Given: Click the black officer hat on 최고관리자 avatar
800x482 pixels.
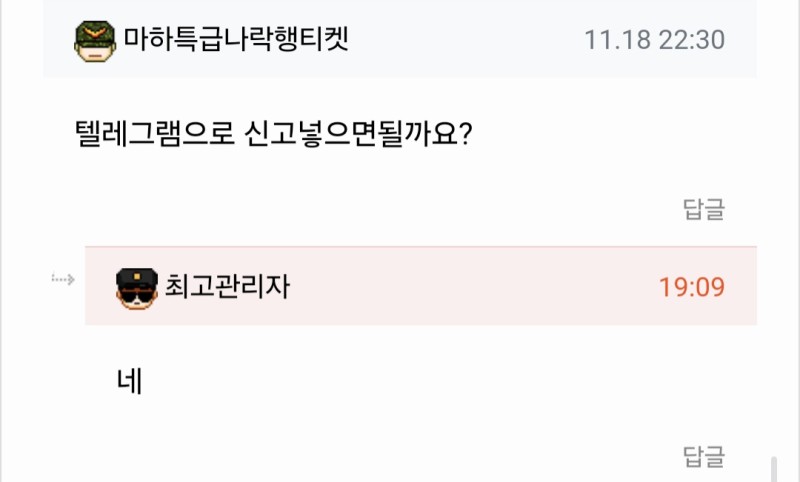Looking at the screenshot, I should pos(137,277).
